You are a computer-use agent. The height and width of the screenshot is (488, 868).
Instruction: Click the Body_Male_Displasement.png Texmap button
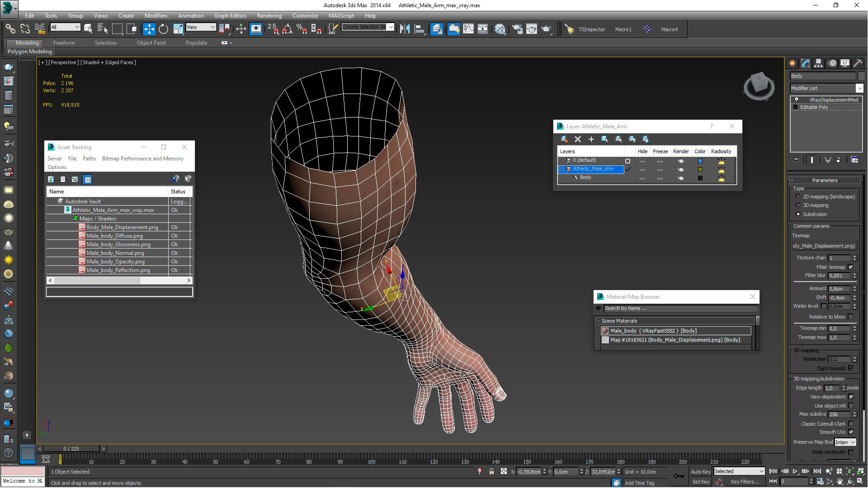coord(824,246)
